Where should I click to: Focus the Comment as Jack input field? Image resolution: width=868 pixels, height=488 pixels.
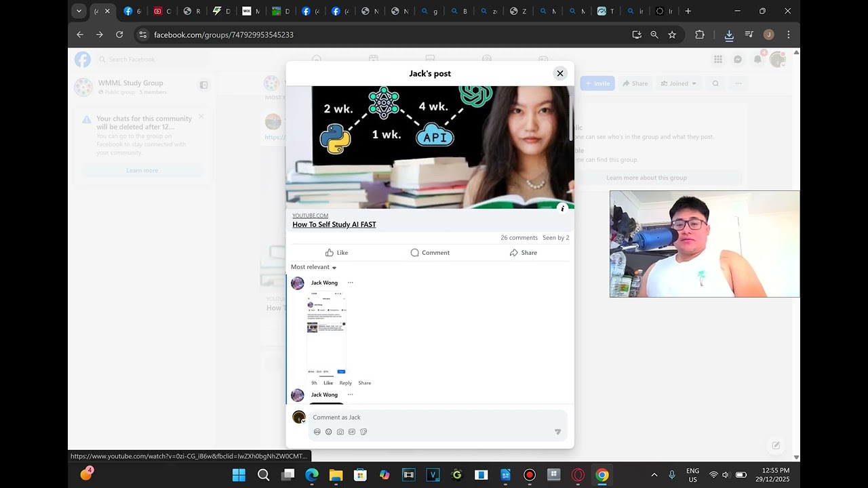(x=437, y=418)
